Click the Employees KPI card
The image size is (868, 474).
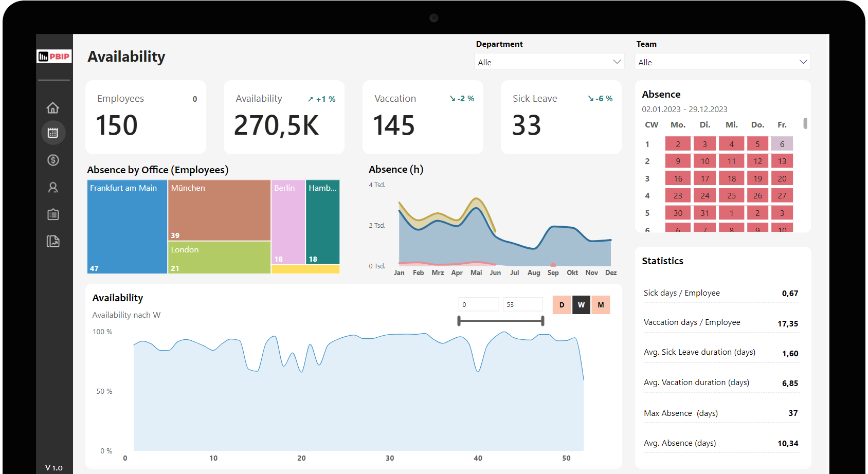(146, 117)
